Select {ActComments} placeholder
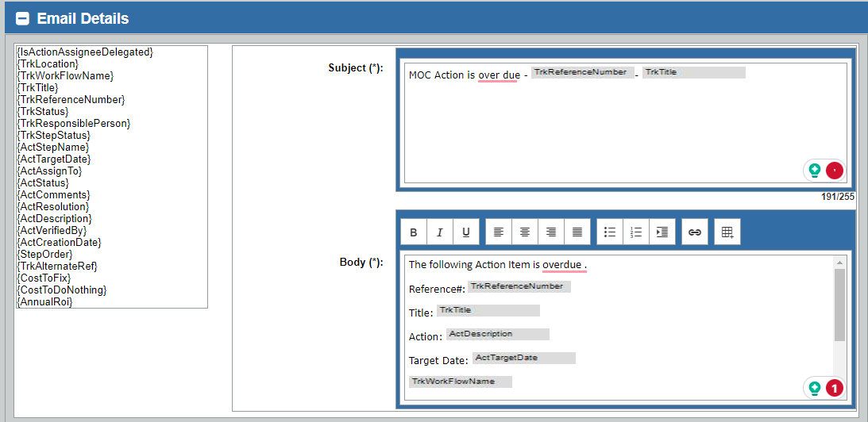868x422 pixels. [x=54, y=194]
